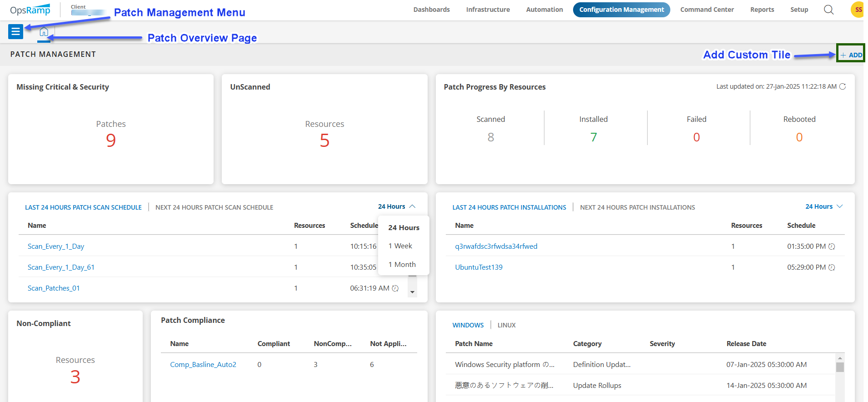868x402 pixels.
Task: Click the Client selector label
Action: coord(78,7)
